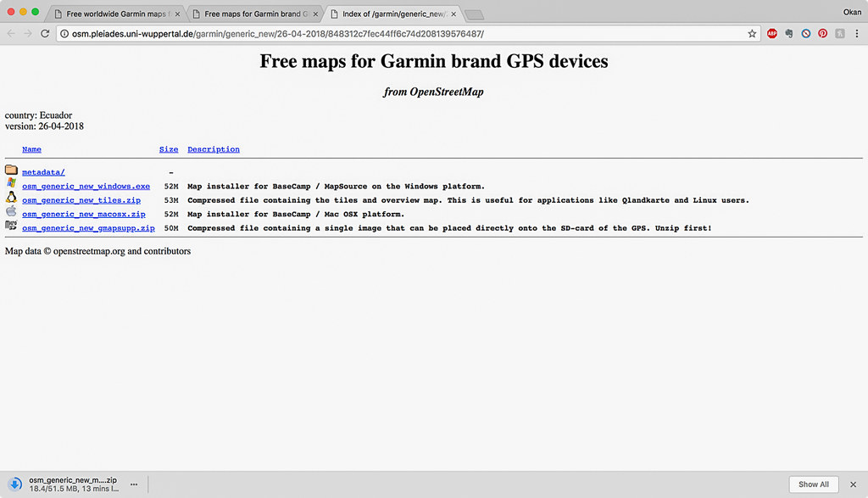Open the Chrome three-dot menu

[857, 34]
